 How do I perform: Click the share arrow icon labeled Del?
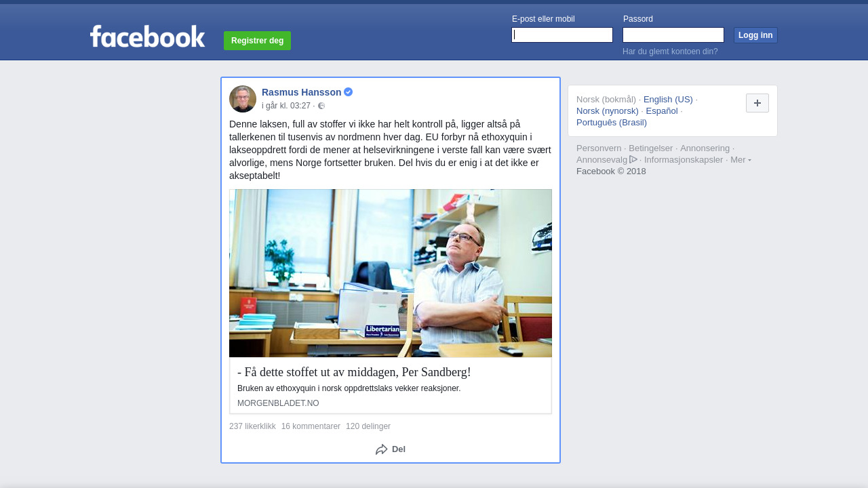[382, 449]
